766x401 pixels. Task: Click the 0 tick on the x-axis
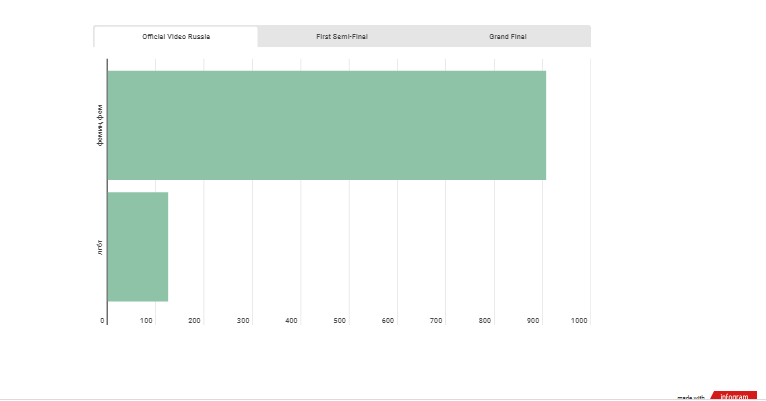point(103,321)
